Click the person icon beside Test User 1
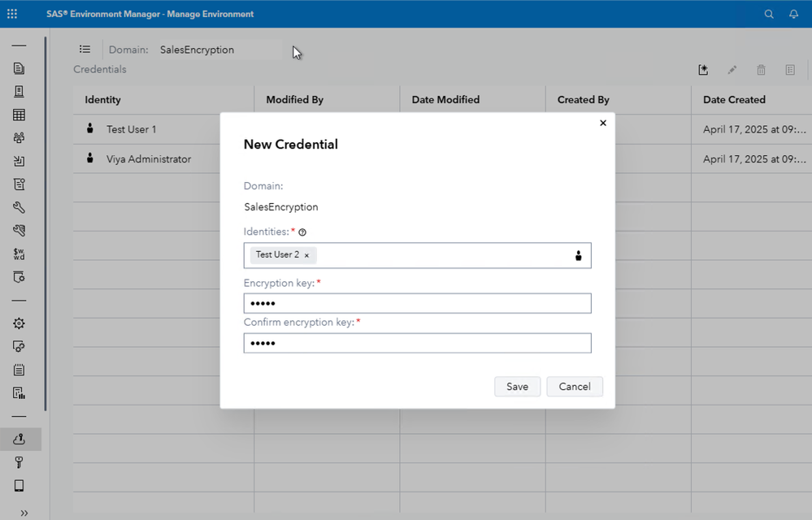 pyautogui.click(x=90, y=128)
